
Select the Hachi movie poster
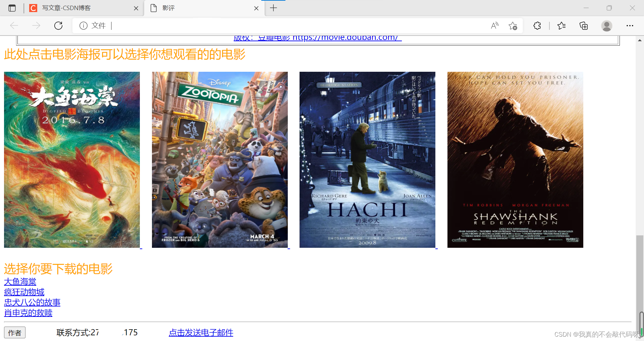tap(367, 160)
